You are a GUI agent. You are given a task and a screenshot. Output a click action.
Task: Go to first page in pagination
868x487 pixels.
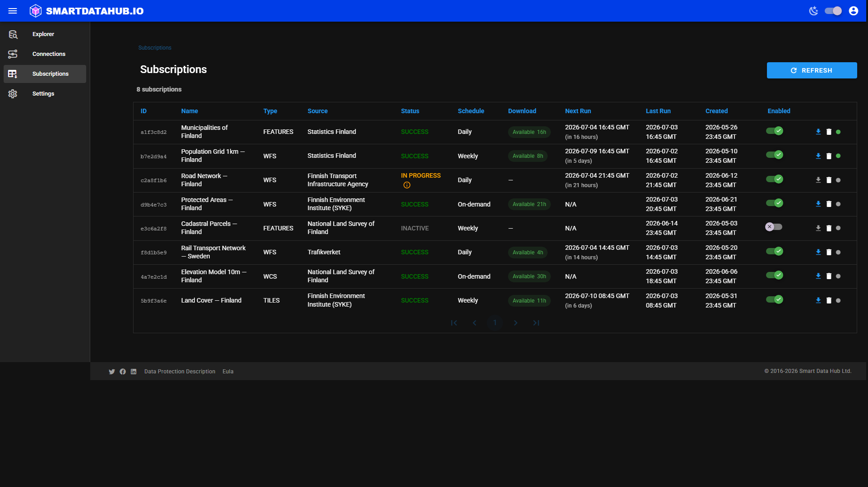(x=454, y=323)
